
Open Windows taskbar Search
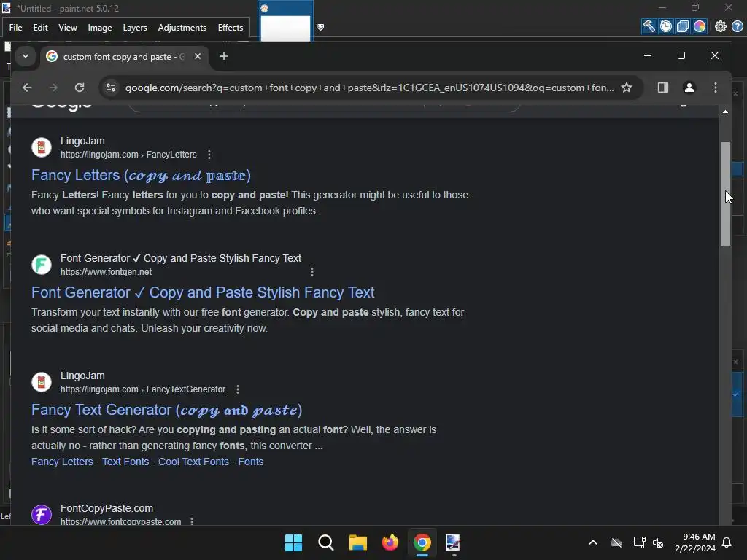point(326,542)
